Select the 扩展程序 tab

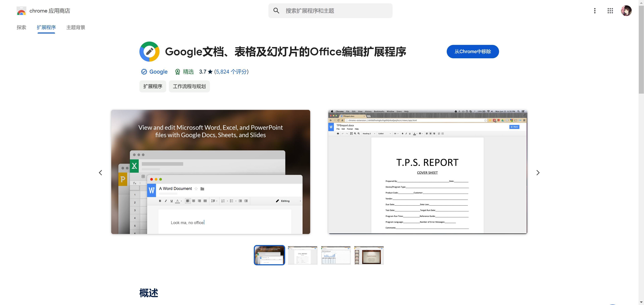[46, 27]
